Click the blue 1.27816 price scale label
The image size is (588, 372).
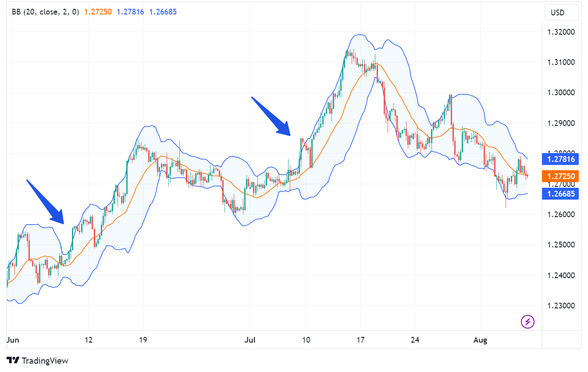pos(560,159)
